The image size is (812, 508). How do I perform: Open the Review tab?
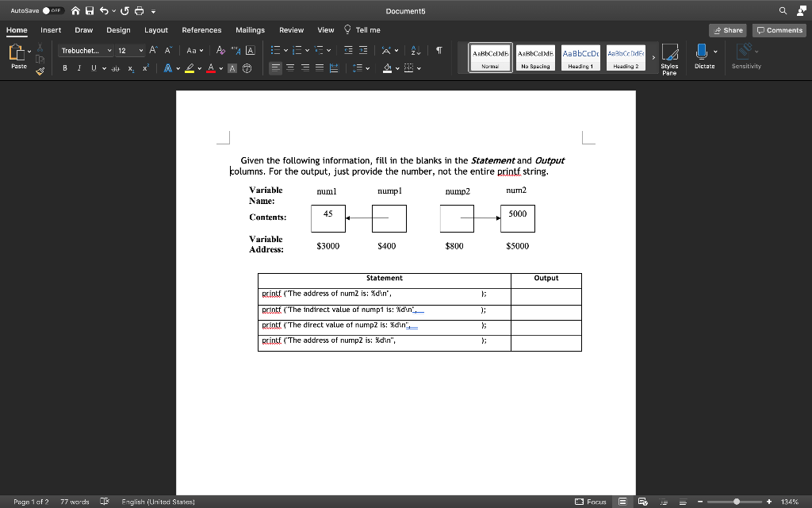pyautogui.click(x=292, y=30)
